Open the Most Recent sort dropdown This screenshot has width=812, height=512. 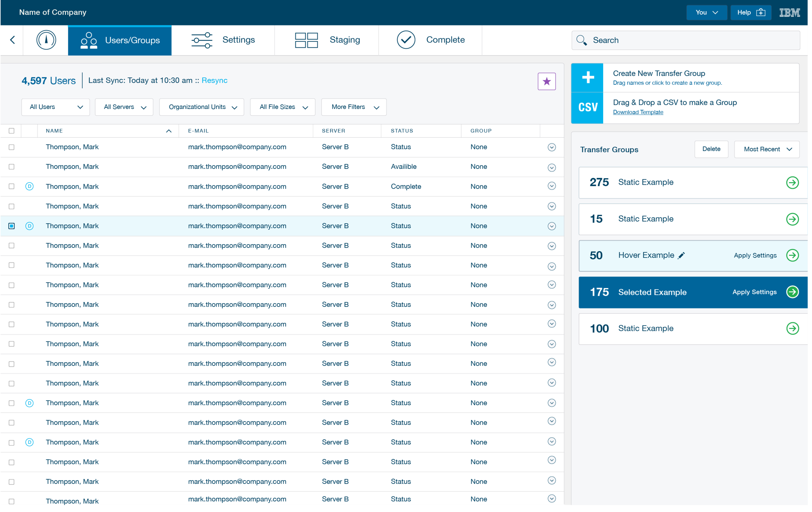[767, 149]
